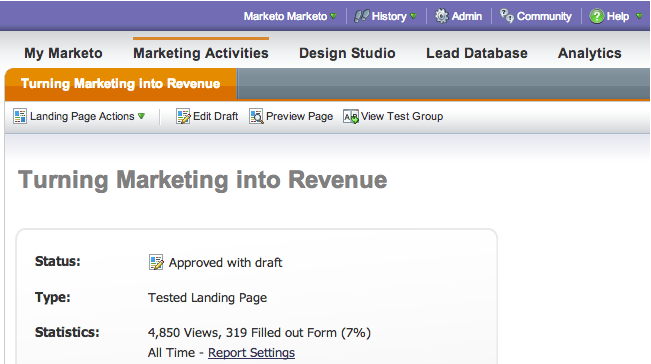Click the Admin gear icon
The width and height of the screenshot is (651, 364).
(441, 16)
